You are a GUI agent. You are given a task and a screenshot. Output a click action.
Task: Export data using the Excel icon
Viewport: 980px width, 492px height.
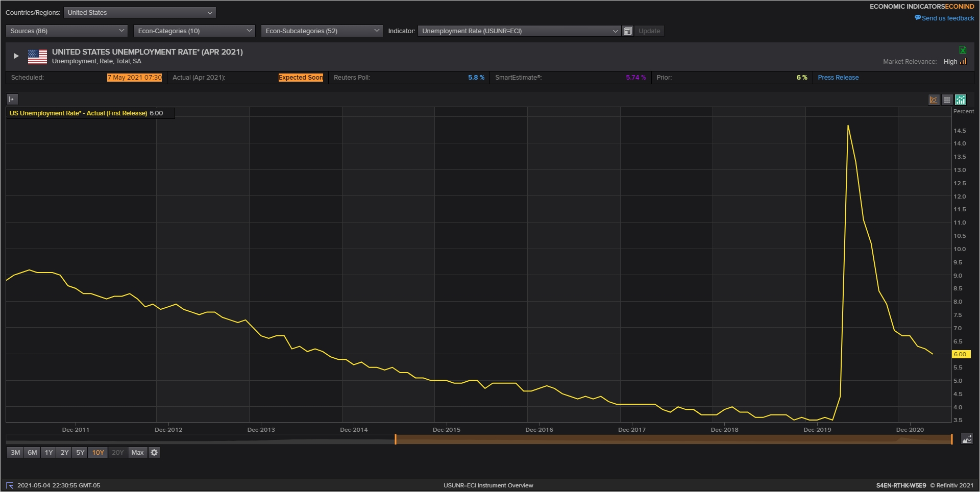963,50
